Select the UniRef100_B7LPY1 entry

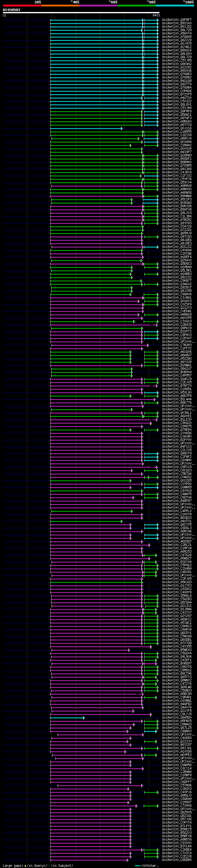(177, 826)
